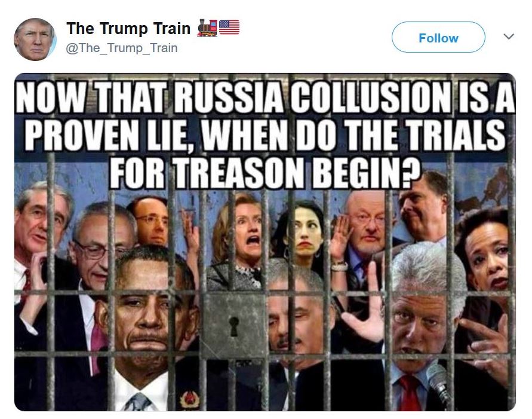The width and height of the screenshot is (532, 419).
Task: Click the 'PROVEN LIE, WHEN DO THE TRIALS' text
Action: 265,135
